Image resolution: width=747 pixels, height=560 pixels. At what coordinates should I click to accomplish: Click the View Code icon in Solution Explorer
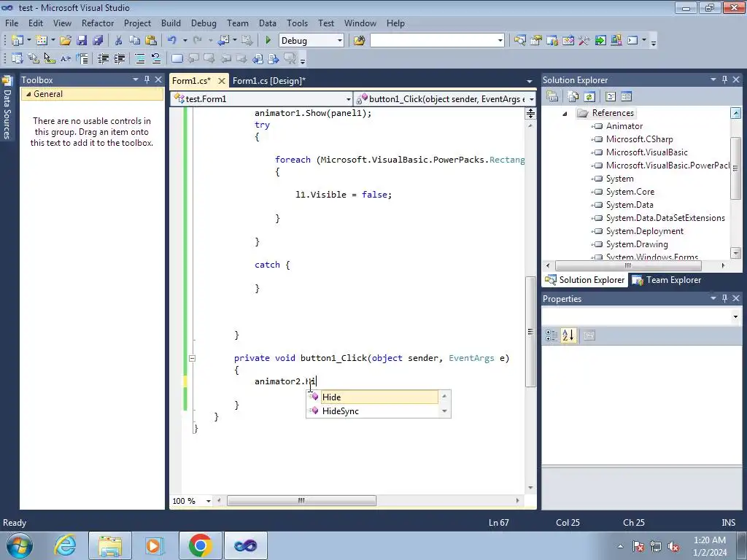(611, 97)
